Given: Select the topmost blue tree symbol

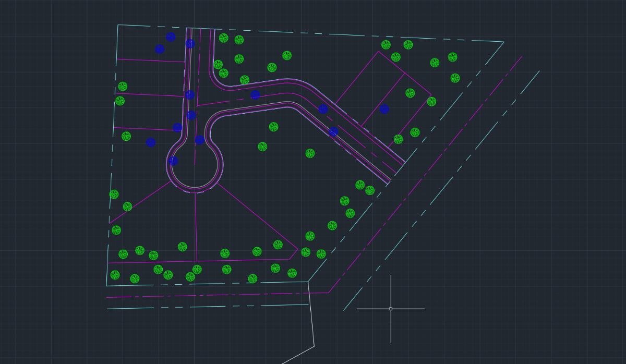Looking at the screenshot, I should pos(171,37).
